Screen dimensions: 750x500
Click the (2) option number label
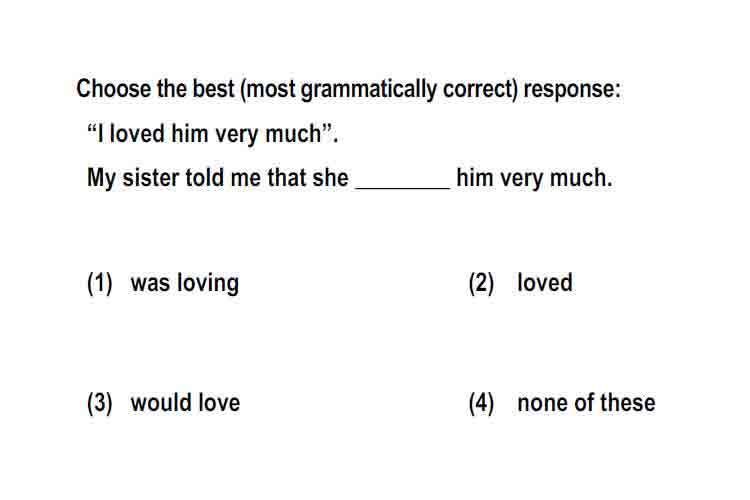[481, 283]
